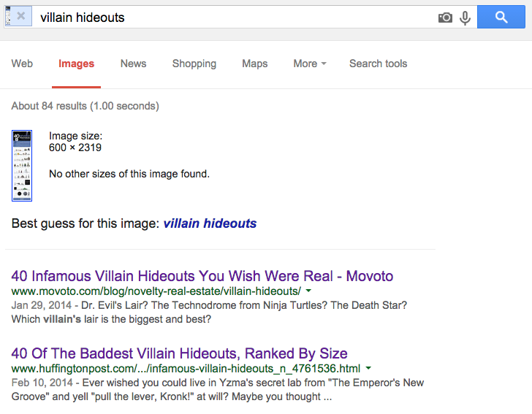Expand the movoto.com URL dropdown arrow

(x=308, y=291)
